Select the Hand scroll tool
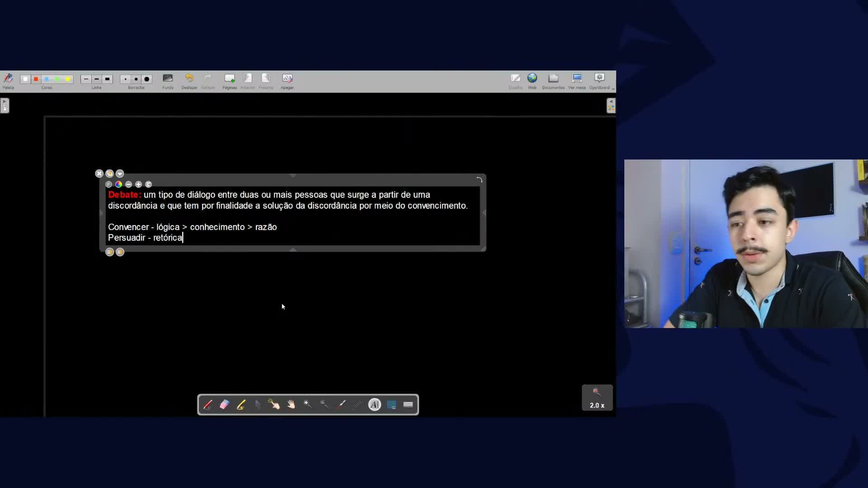This screenshot has height=488, width=868. (x=291, y=405)
